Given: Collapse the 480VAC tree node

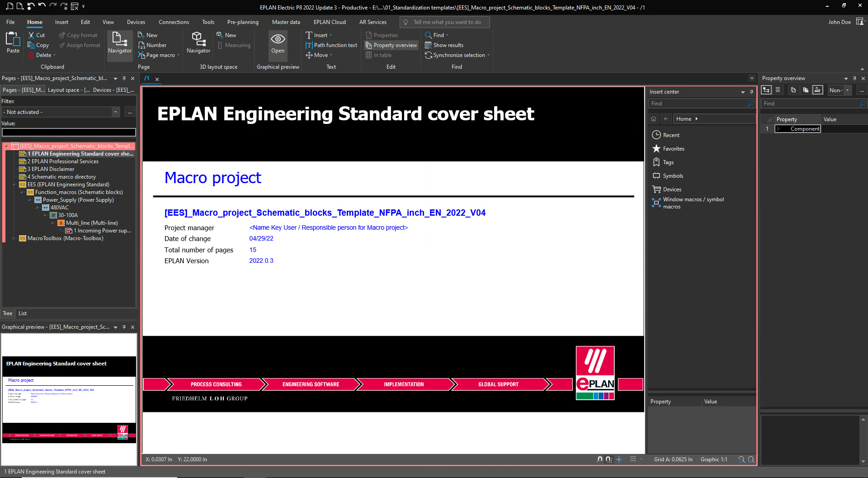Looking at the screenshot, I should tap(38, 208).
